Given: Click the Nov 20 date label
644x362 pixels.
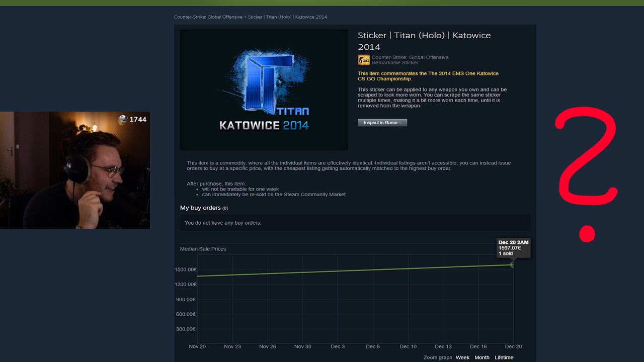Looking at the screenshot, I should 197,346.
